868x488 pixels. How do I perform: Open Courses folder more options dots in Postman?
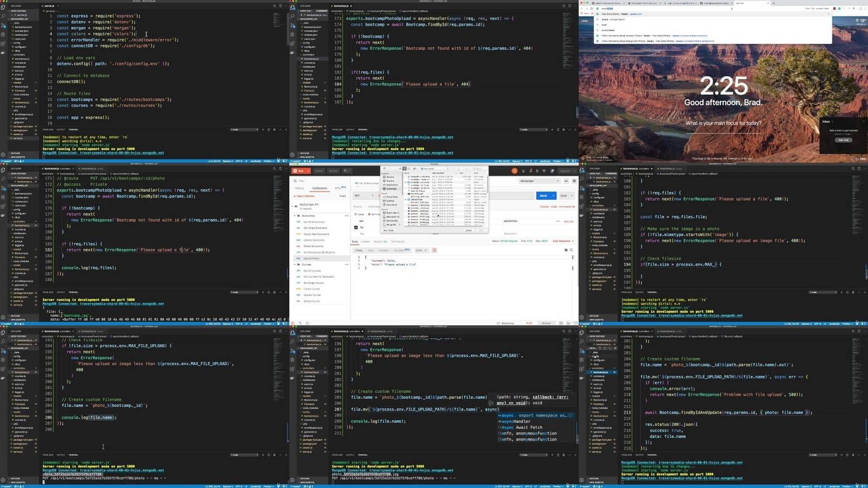pos(347,264)
